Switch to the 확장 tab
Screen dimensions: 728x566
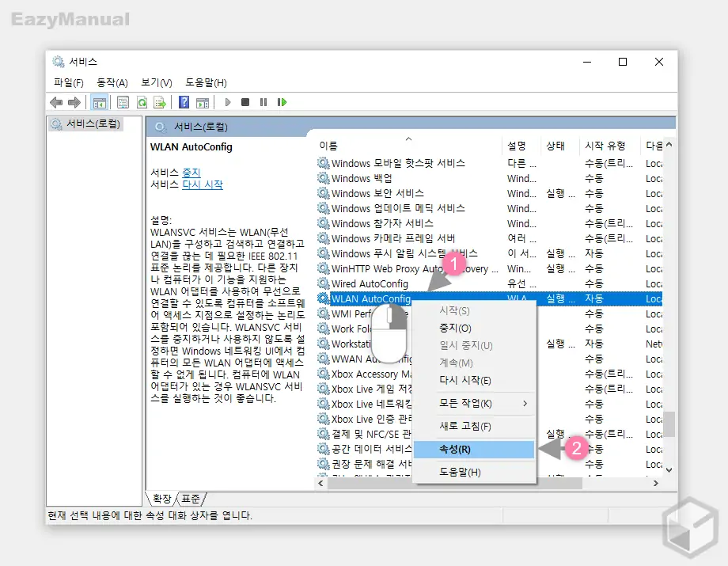click(x=162, y=499)
